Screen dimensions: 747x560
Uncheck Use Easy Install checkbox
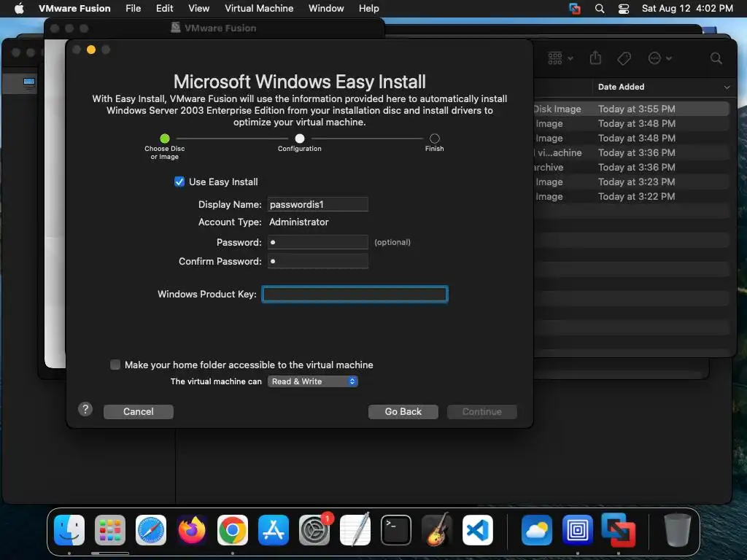click(179, 182)
